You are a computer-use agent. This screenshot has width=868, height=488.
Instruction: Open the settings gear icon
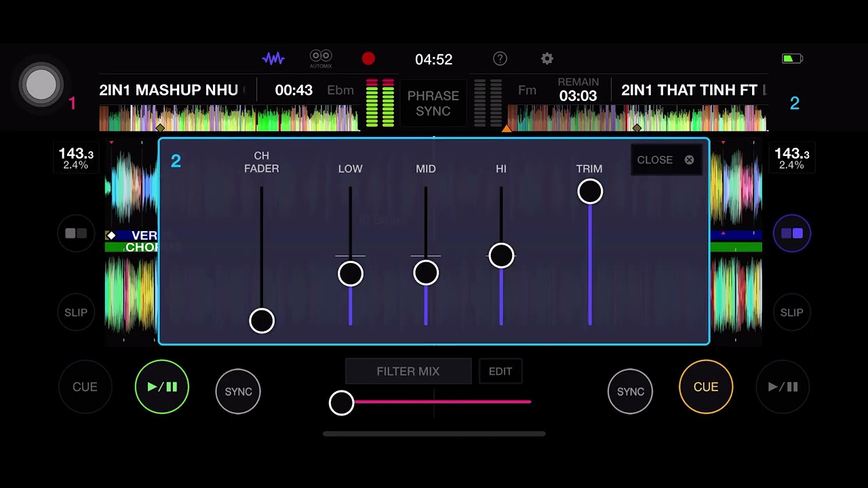pos(547,59)
